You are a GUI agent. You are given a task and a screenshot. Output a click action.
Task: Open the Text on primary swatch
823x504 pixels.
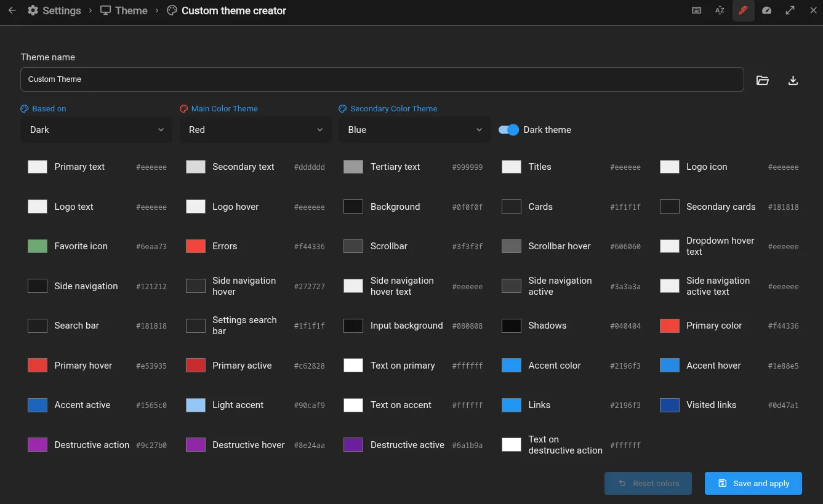pyautogui.click(x=353, y=366)
